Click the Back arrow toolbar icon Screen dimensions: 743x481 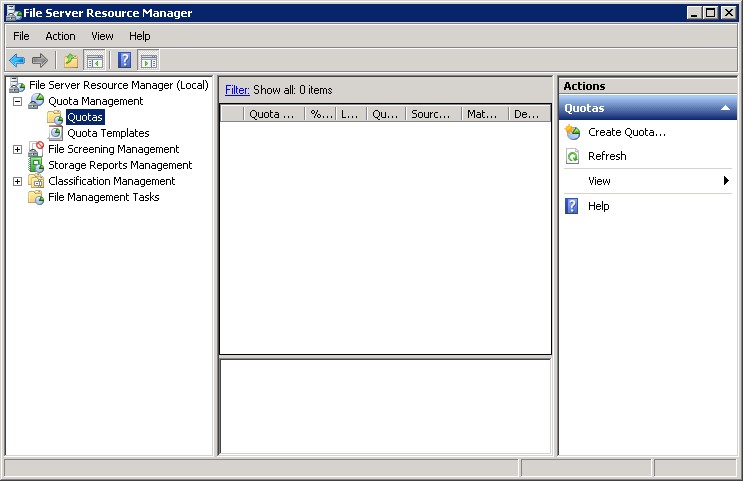coord(17,60)
